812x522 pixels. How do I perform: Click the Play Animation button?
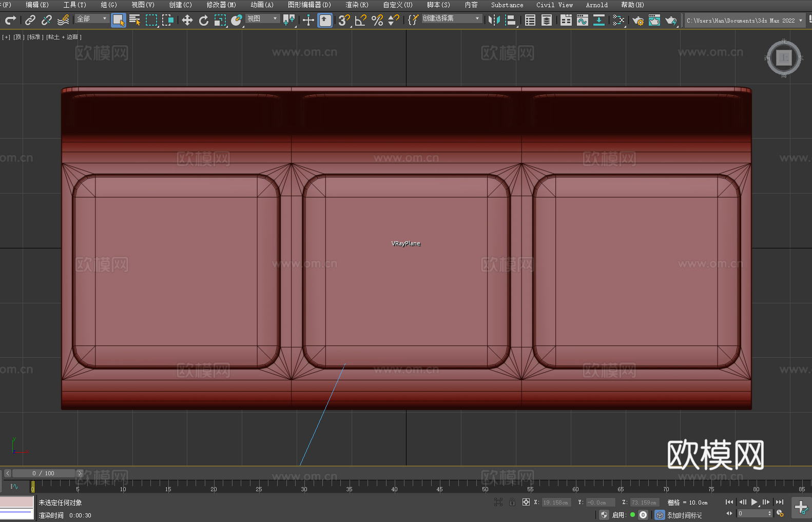point(755,502)
